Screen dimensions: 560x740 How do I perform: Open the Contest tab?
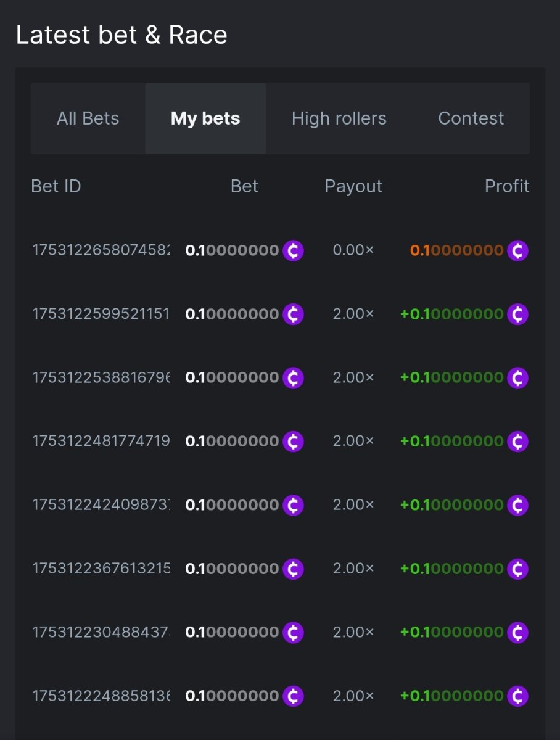point(471,118)
